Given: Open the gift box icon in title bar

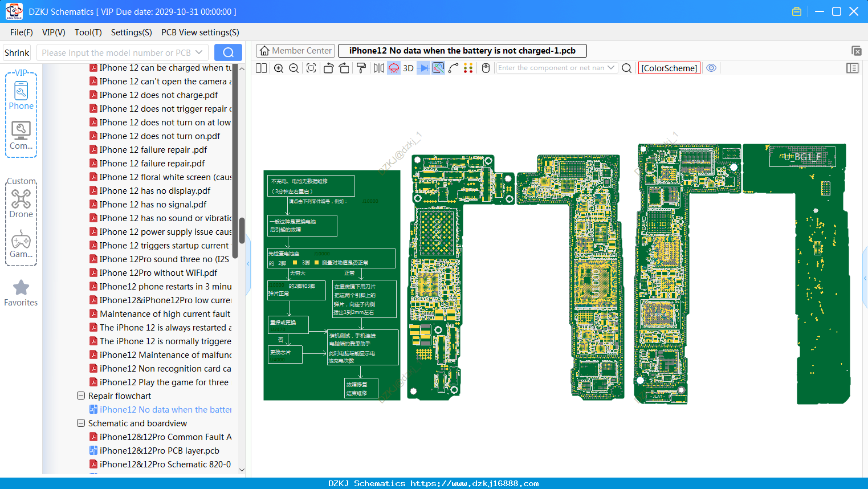Looking at the screenshot, I should 797,11.
